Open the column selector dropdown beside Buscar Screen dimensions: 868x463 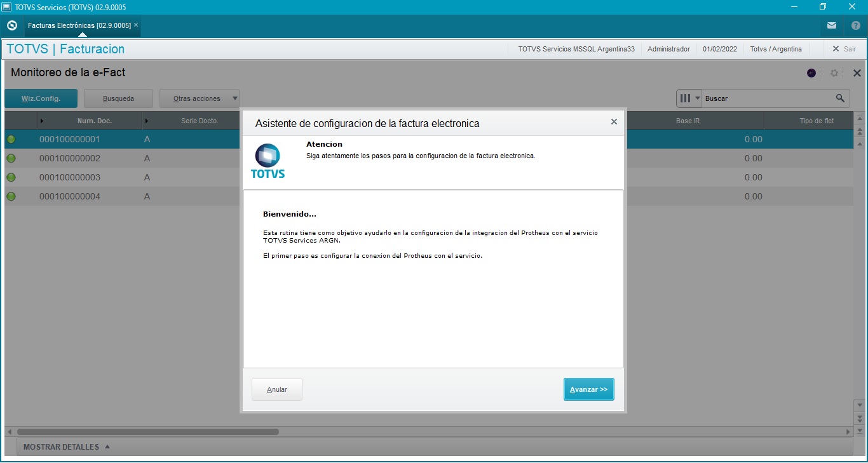pos(689,98)
